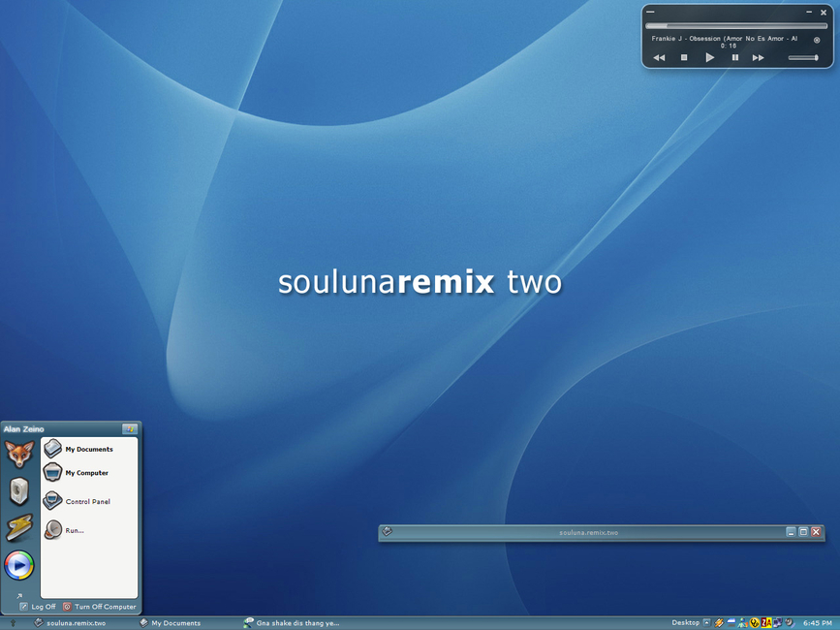The image size is (840, 630).
Task: Launch Winamp lightning bolt shortcut
Action: click(19, 527)
